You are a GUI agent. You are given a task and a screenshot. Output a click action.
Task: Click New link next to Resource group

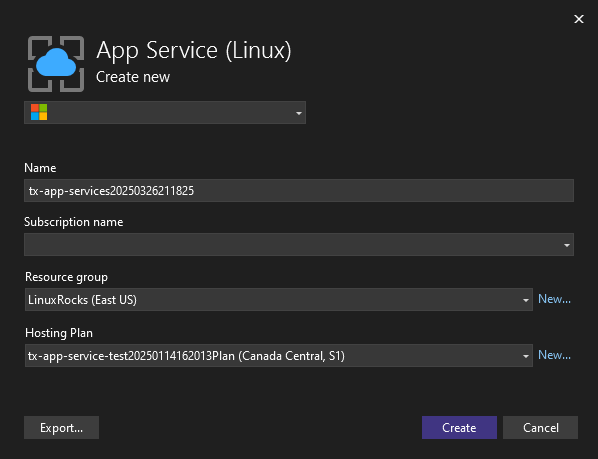(x=554, y=299)
